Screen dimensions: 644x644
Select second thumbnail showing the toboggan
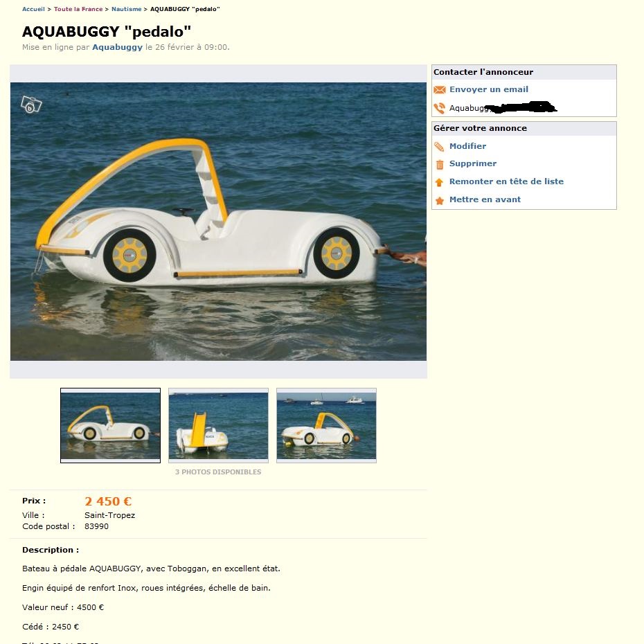[x=219, y=425]
